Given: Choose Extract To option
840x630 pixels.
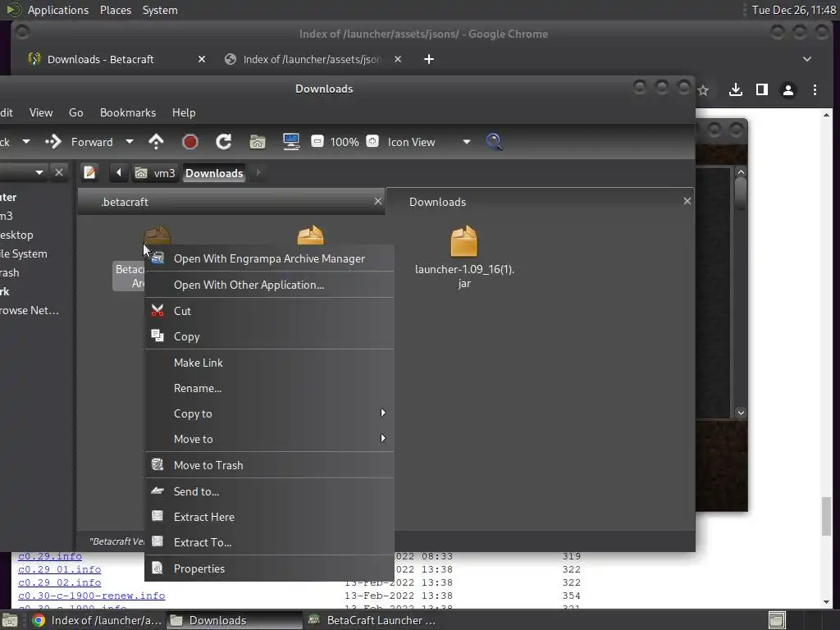Looking at the screenshot, I should click(x=269, y=542).
